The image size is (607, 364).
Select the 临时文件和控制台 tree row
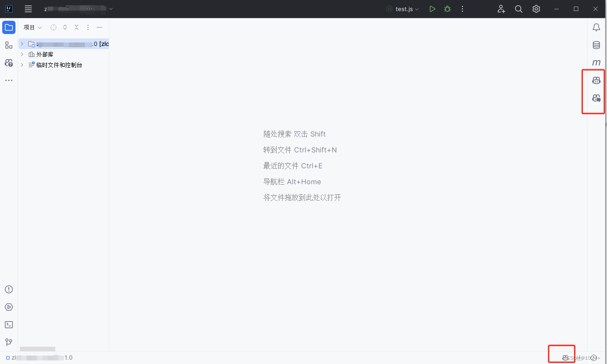coord(64,65)
